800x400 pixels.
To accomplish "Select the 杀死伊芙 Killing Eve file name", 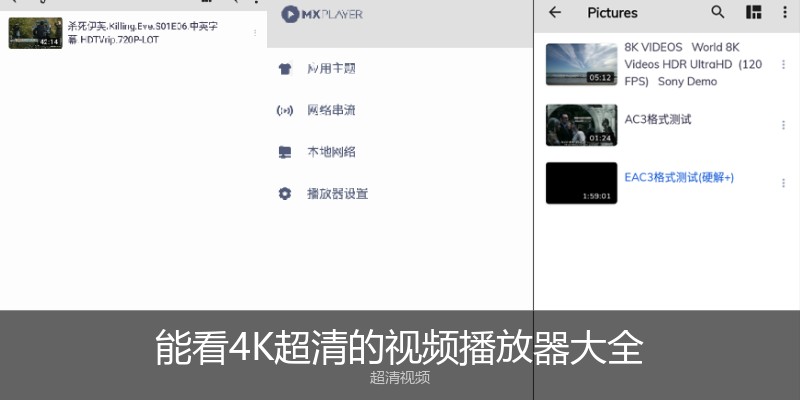I will click(143, 33).
